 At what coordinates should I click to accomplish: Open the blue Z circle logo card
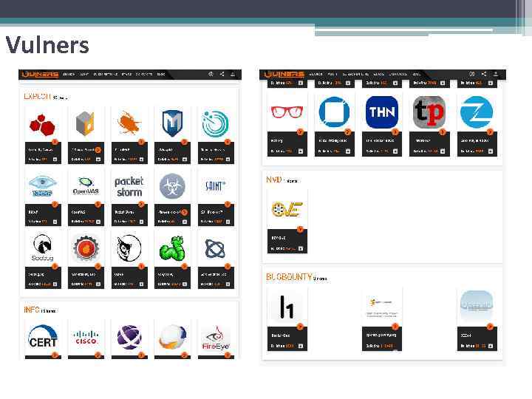[477, 125]
